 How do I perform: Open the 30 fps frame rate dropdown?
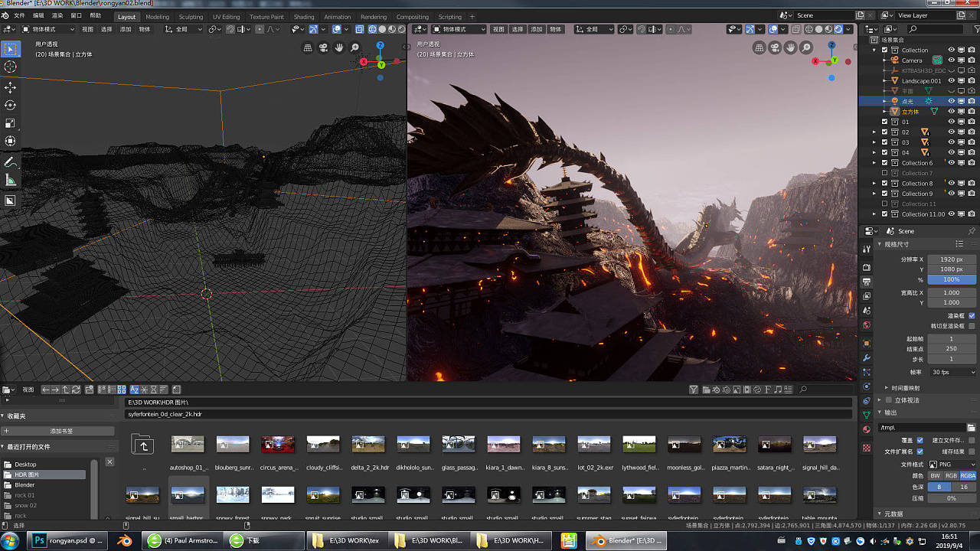(952, 372)
